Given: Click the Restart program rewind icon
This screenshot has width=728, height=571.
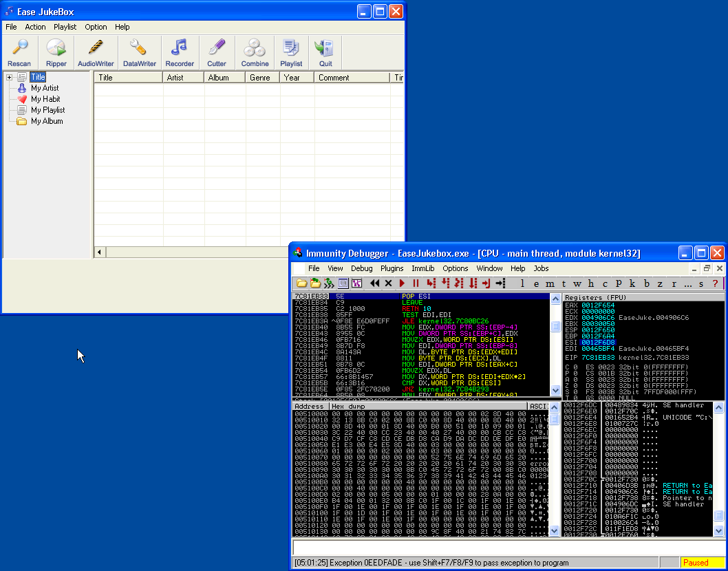Looking at the screenshot, I should (375, 283).
